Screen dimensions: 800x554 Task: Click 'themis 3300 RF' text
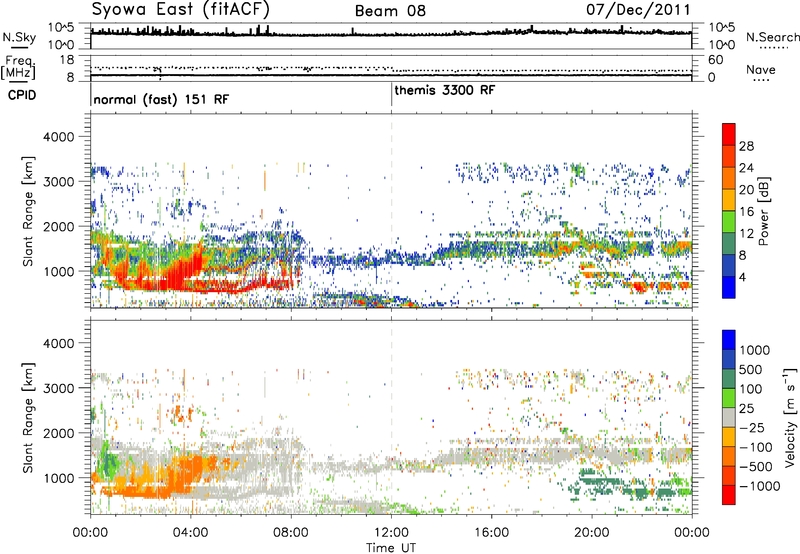coord(444,90)
